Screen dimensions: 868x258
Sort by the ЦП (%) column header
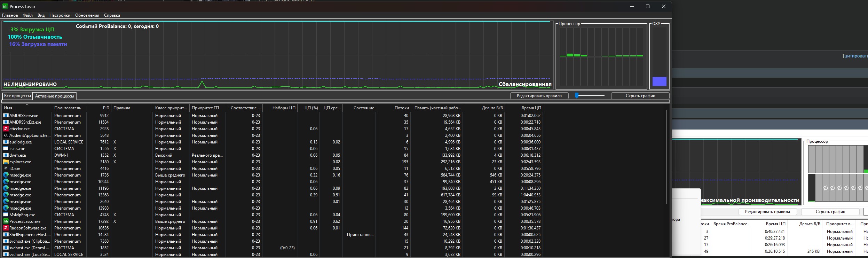pyautogui.click(x=309, y=108)
